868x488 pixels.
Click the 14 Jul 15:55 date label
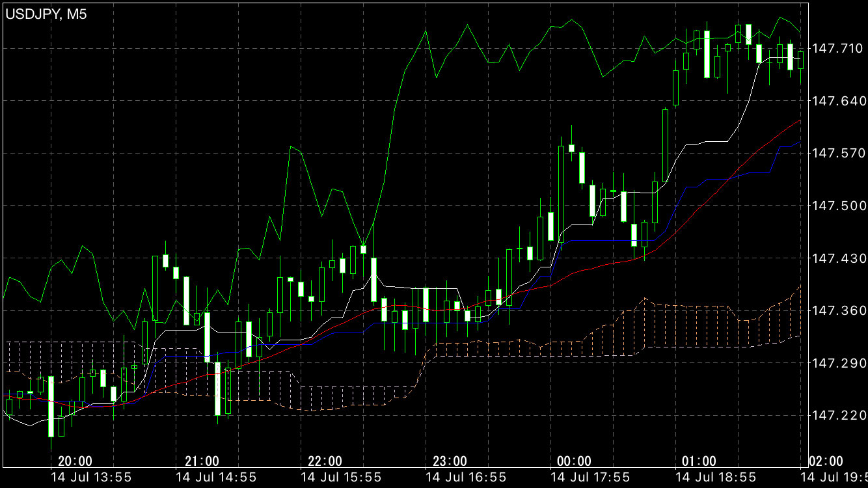pyautogui.click(x=342, y=478)
